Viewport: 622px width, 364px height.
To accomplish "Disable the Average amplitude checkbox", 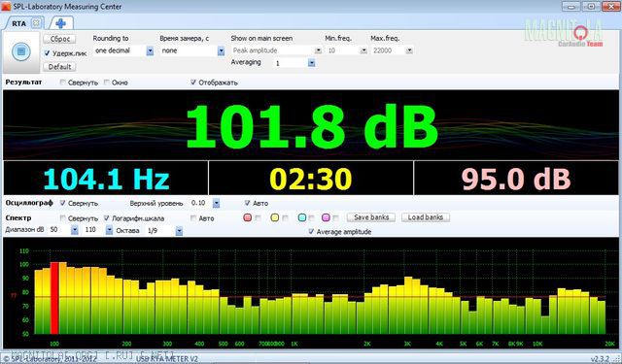I will pyautogui.click(x=311, y=232).
